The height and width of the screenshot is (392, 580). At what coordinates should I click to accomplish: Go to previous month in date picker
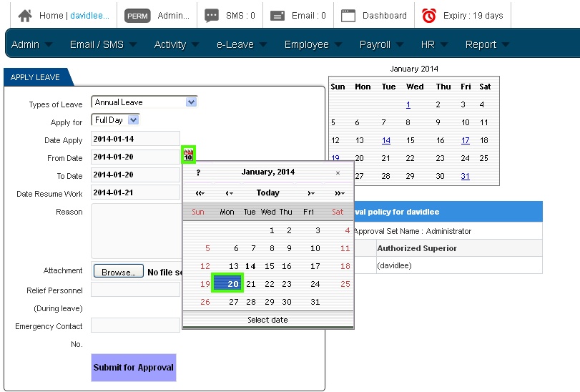[230, 193]
